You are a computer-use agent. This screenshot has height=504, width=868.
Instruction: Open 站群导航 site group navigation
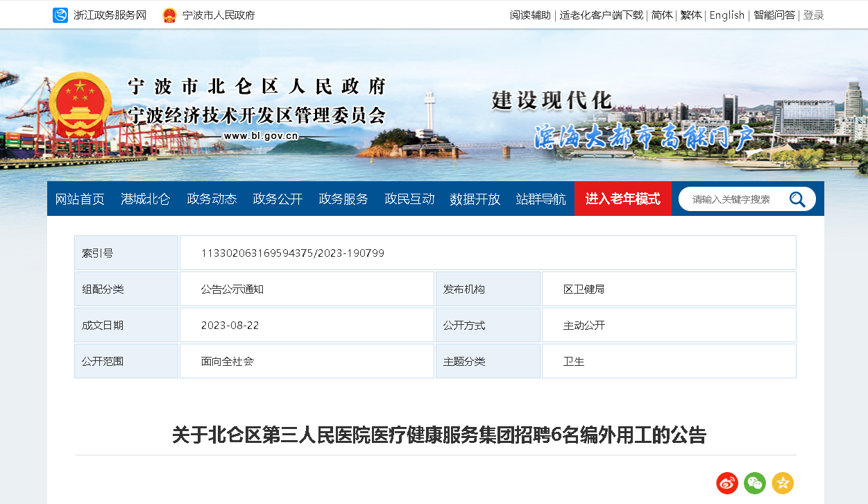(541, 199)
